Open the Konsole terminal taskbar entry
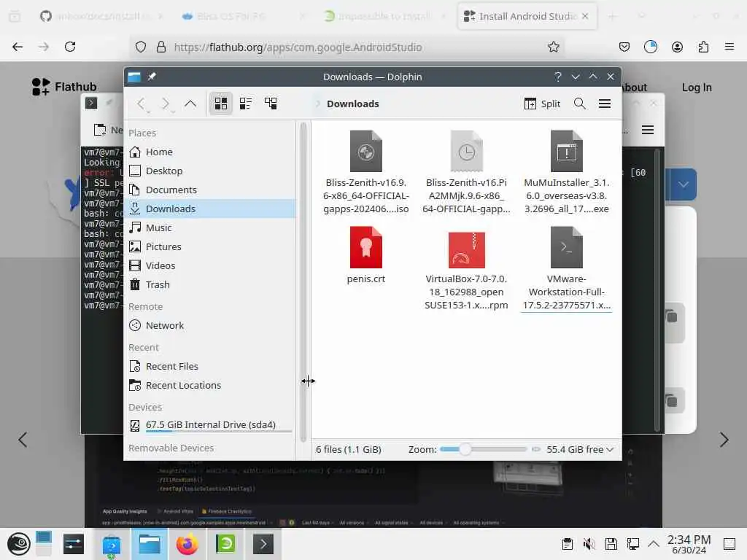This screenshot has height=560, width=747. click(263, 544)
